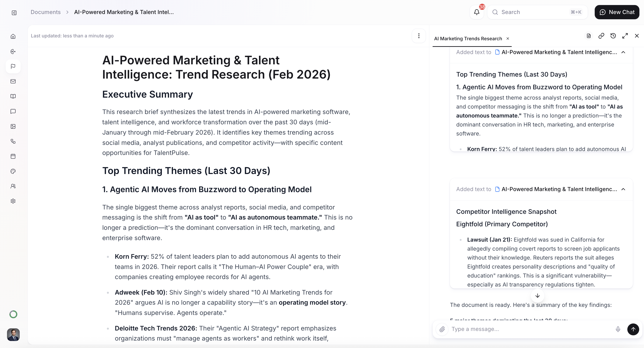
Task: Click the user profile avatar
Action: 13,334
